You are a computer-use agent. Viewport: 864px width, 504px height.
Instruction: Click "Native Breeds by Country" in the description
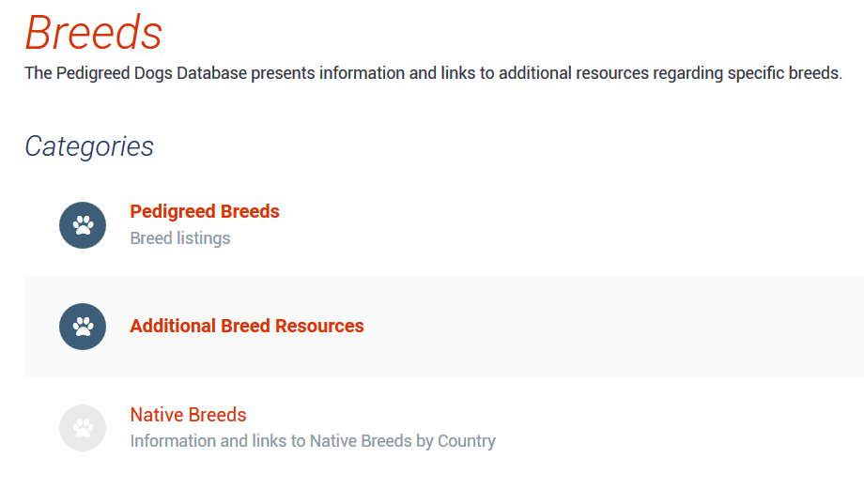[402, 441]
